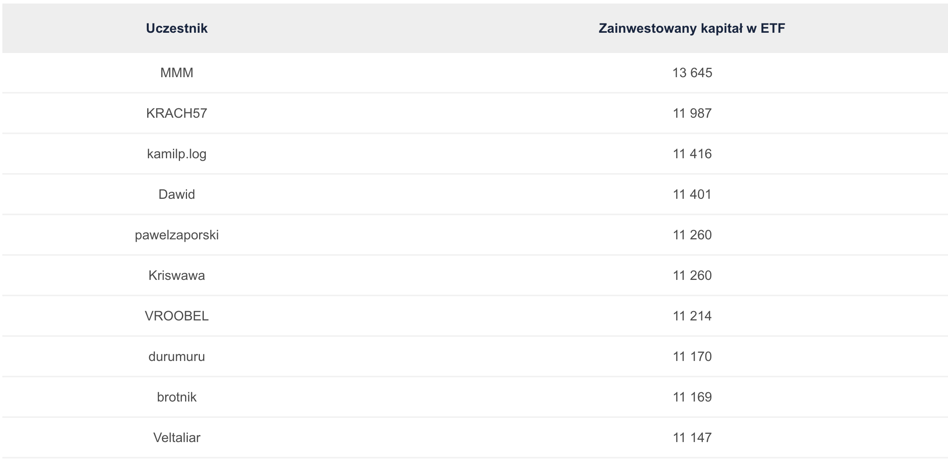Click the value 11 987
The image size is (948, 467).
(692, 113)
